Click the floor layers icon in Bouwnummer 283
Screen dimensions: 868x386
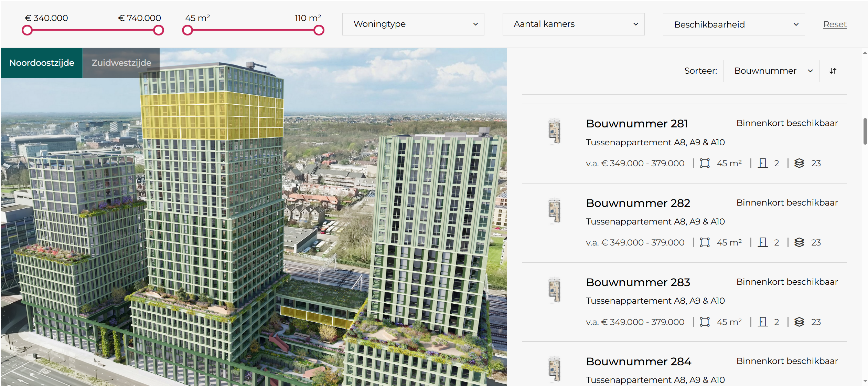click(799, 322)
